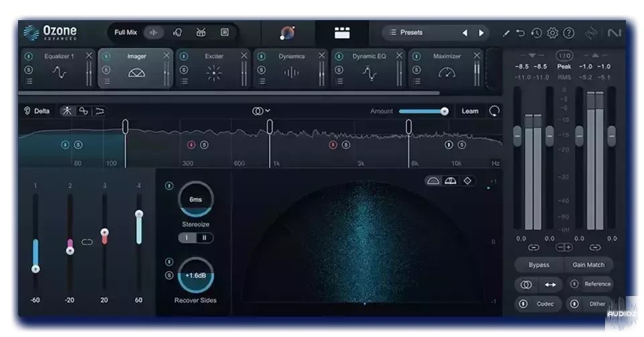Click the Learn button

coord(470,111)
